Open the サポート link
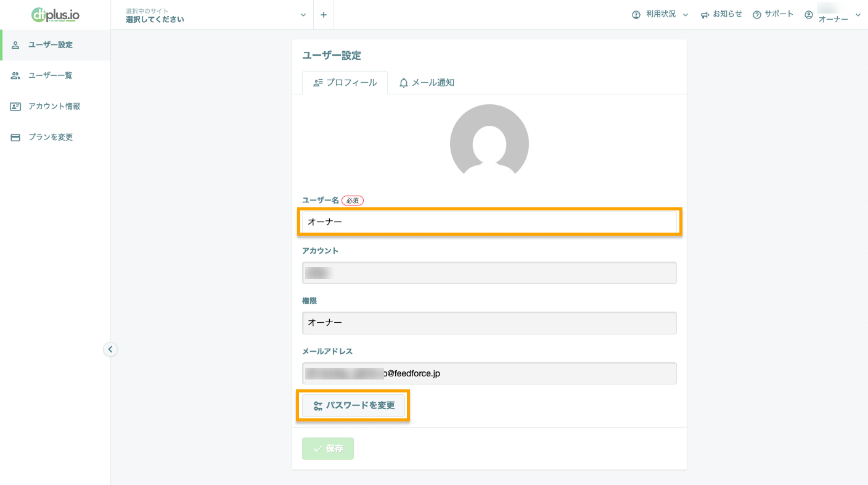 (773, 14)
